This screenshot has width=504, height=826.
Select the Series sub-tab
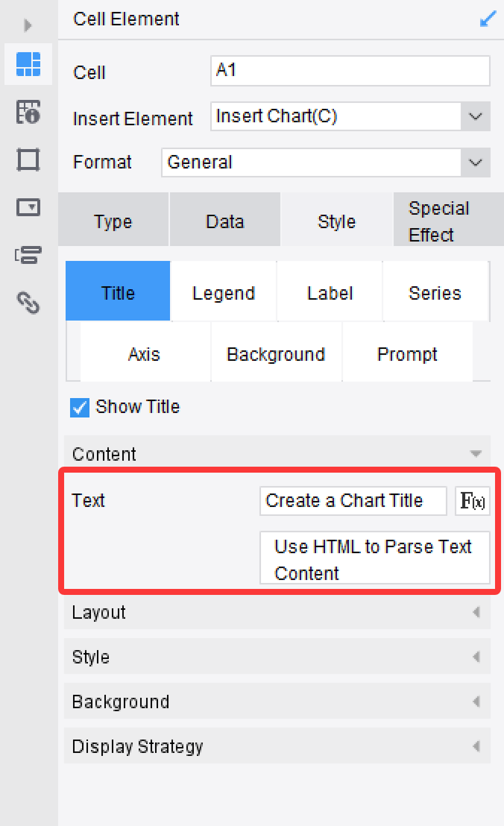435,291
